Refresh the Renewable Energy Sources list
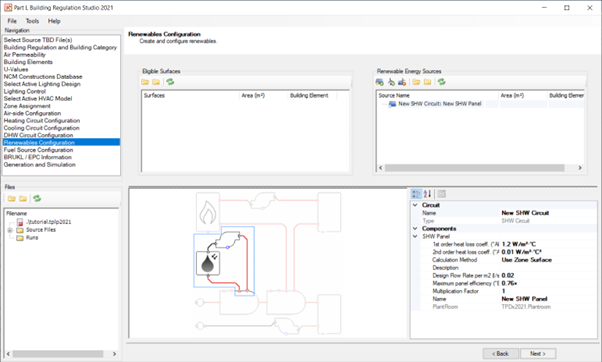Viewport: 602px width, 362px height. (442, 82)
